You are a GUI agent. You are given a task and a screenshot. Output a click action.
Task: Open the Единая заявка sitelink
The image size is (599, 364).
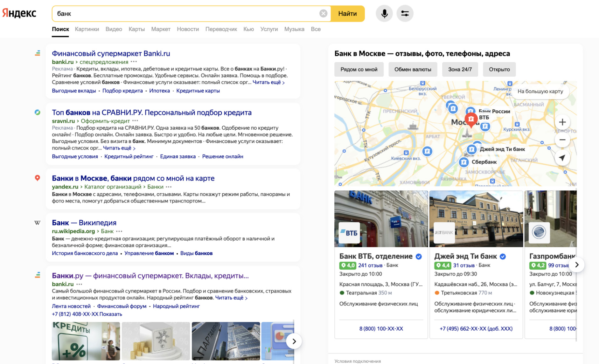click(178, 156)
